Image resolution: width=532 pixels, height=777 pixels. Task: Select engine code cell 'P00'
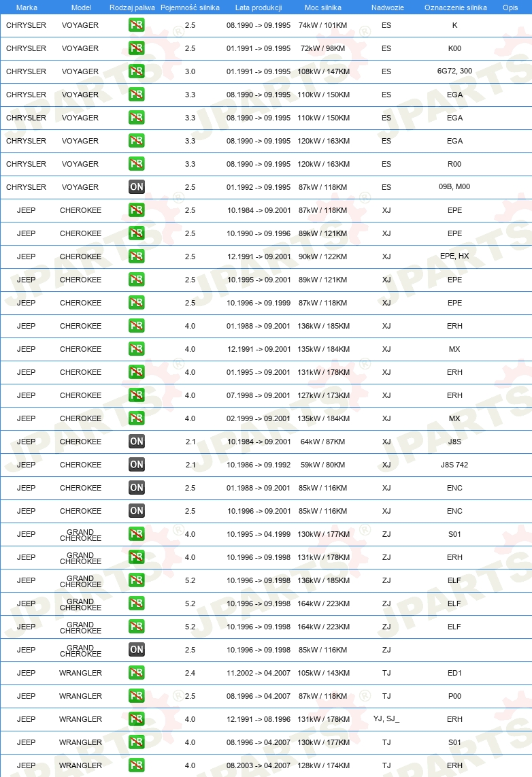click(454, 696)
